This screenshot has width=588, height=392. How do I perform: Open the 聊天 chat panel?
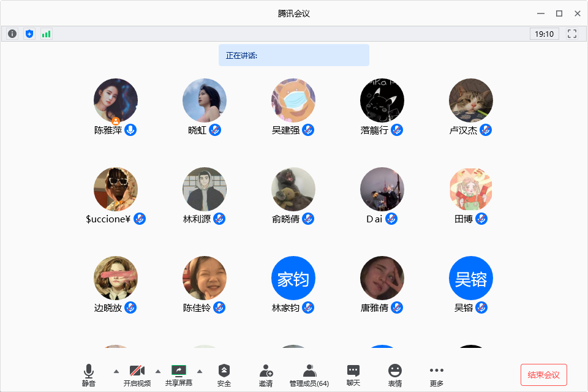(x=353, y=375)
